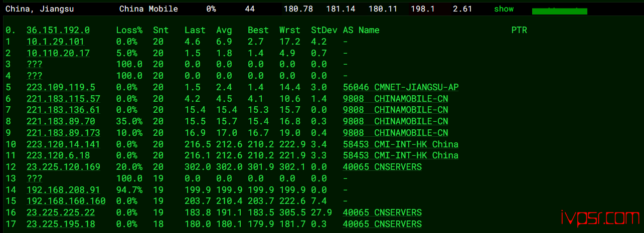Select the 5.0% loss value on hop 2
644x233 pixels.
(126, 53)
